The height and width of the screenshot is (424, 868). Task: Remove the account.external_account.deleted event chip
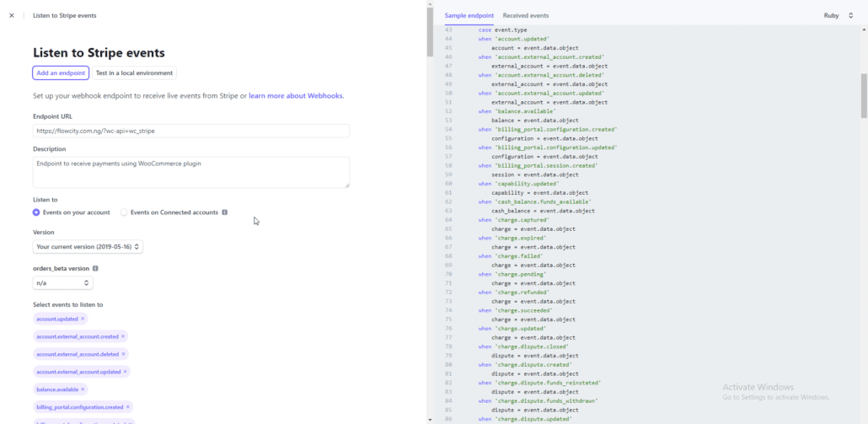point(123,354)
